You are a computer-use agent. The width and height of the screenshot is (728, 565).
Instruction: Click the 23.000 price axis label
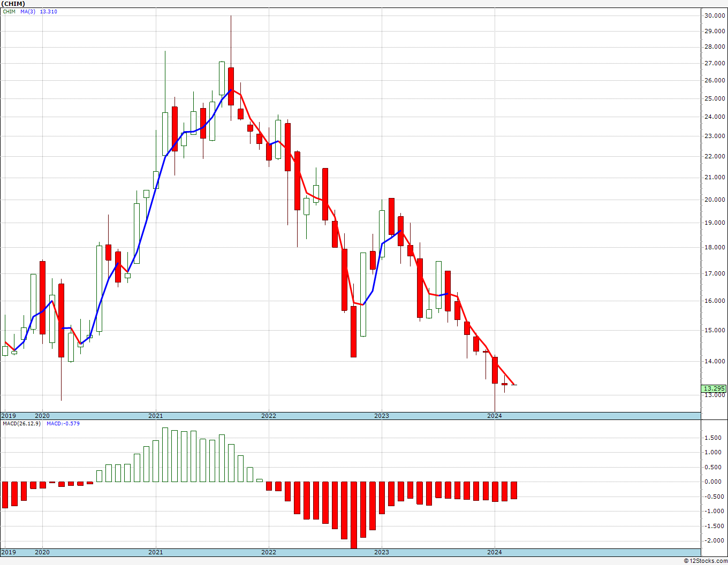[x=715, y=136]
